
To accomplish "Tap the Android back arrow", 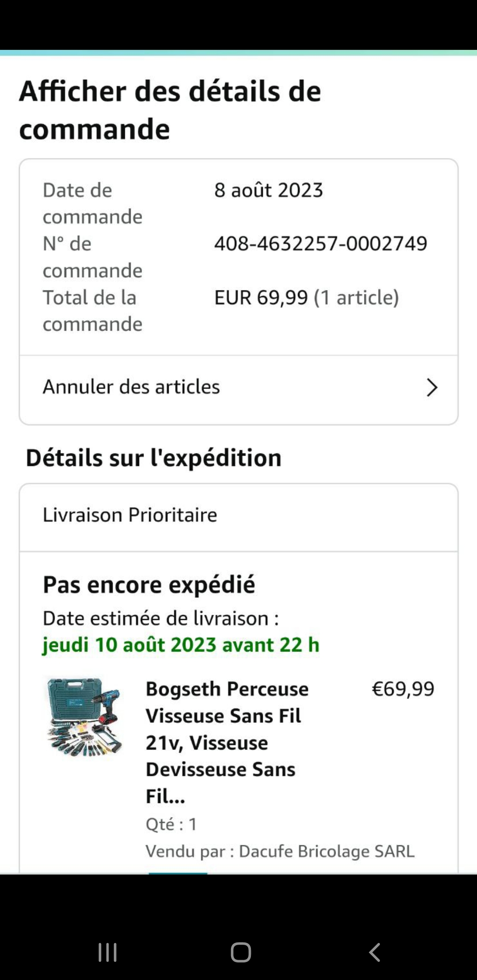I will tap(375, 952).
